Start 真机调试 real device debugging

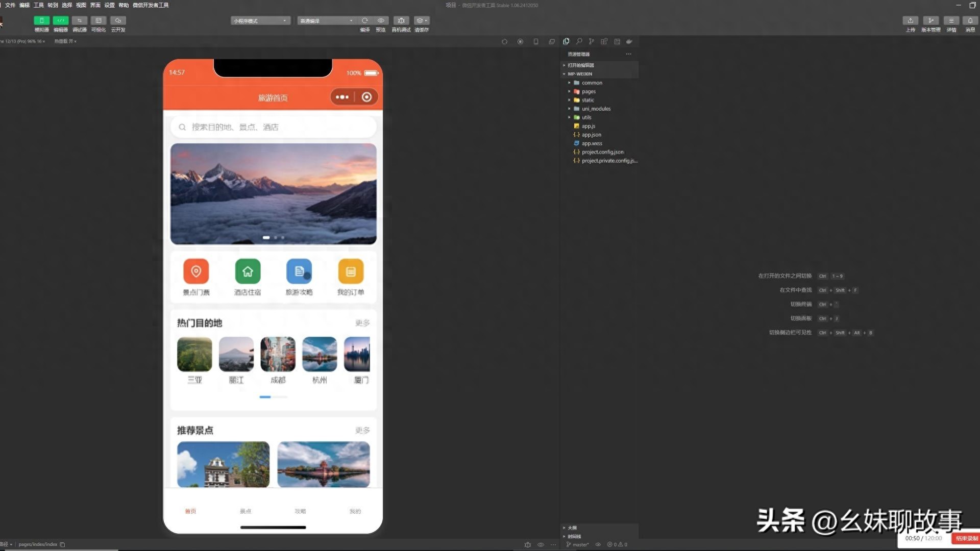401,20
